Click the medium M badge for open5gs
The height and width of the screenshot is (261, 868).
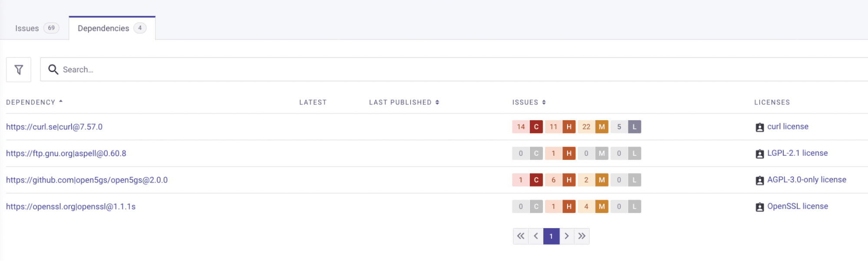[602, 180]
